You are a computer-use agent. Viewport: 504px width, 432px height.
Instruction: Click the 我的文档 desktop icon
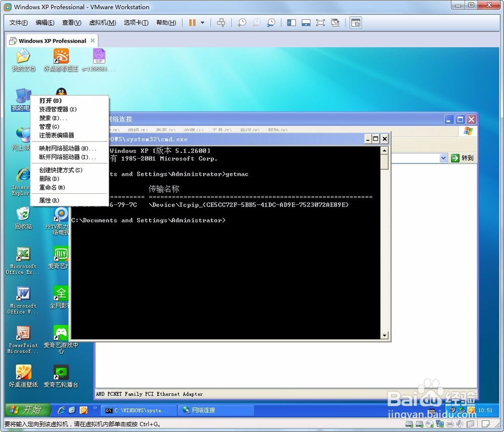tap(23, 60)
